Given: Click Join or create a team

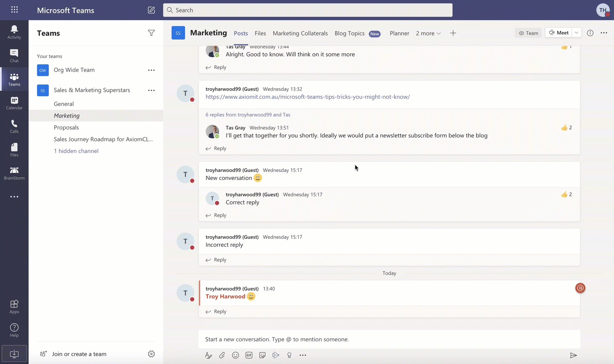Looking at the screenshot, I should (79, 354).
